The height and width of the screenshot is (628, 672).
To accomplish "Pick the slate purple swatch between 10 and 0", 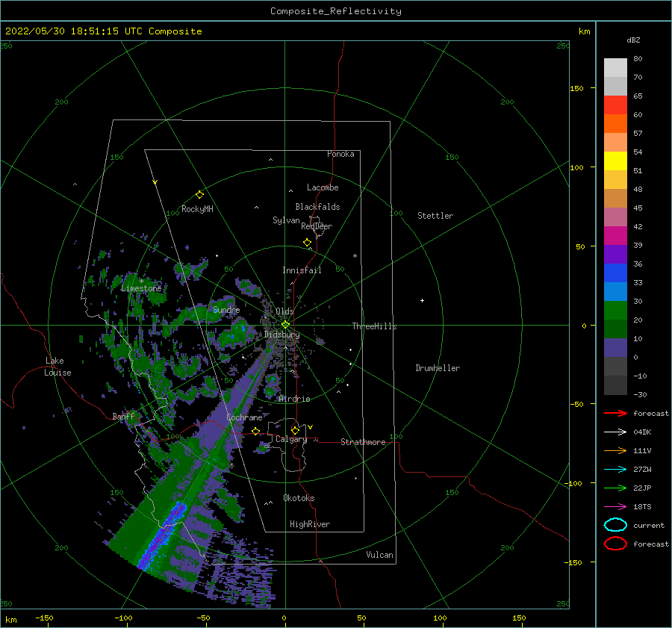I will (615, 348).
